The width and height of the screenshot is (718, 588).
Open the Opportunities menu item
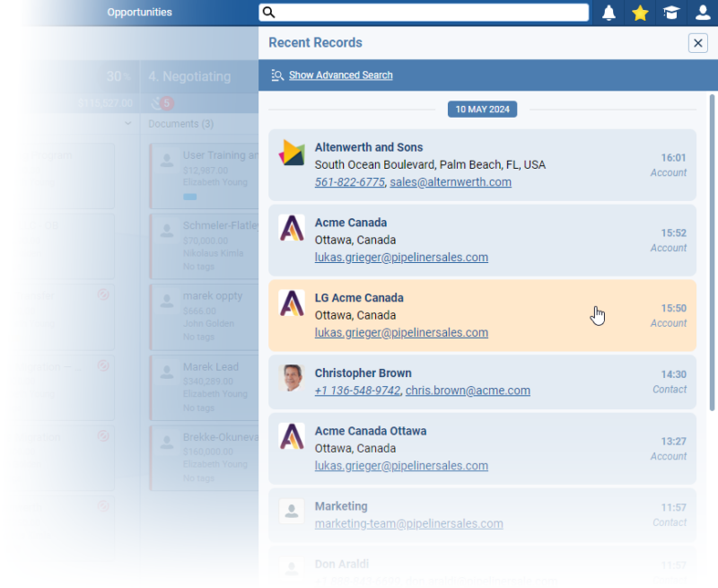tap(139, 13)
